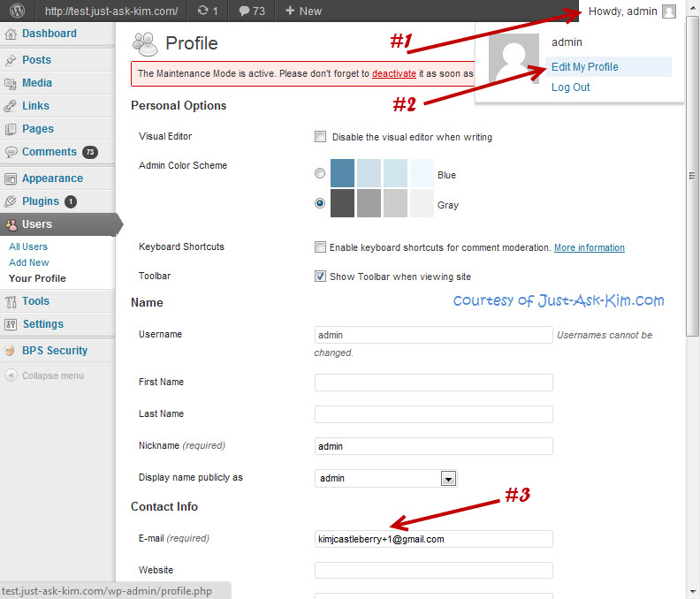Click the Website input field
This screenshot has width=700, height=599.
click(433, 571)
